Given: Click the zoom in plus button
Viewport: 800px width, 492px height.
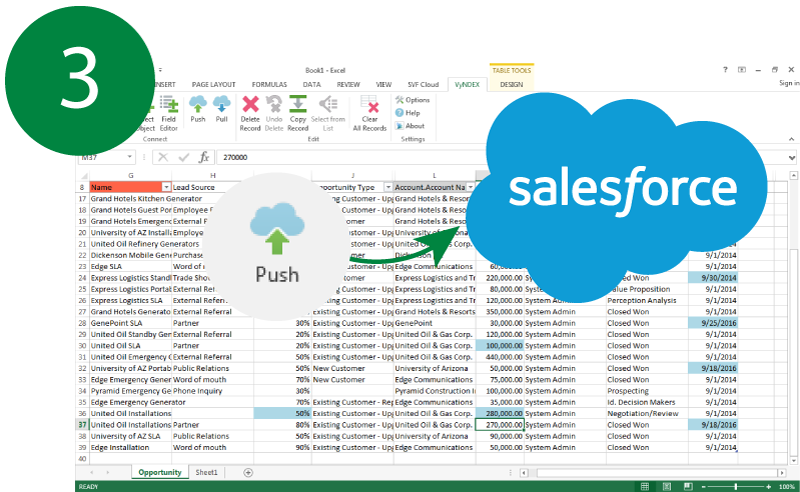Looking at the screenshot, I should [769, 487].
